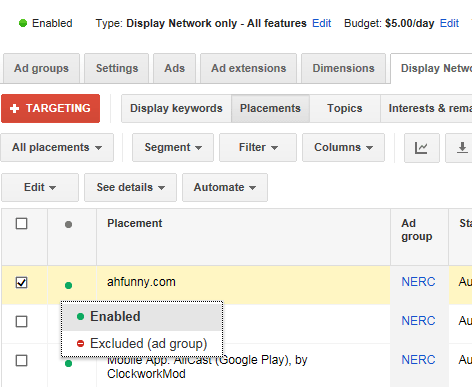Open the Automate dropdown
Viewport: 472px width, 387px height.
[x=225, y=187]
